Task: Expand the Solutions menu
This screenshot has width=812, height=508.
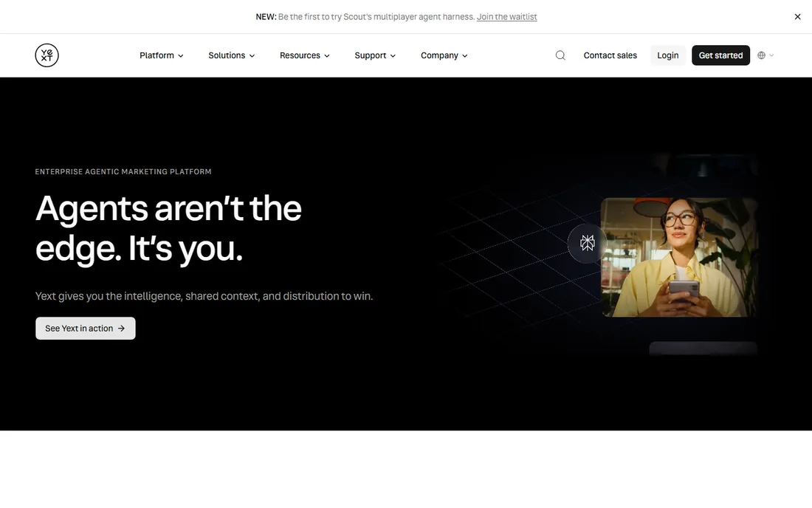Action: coord(232,55)
